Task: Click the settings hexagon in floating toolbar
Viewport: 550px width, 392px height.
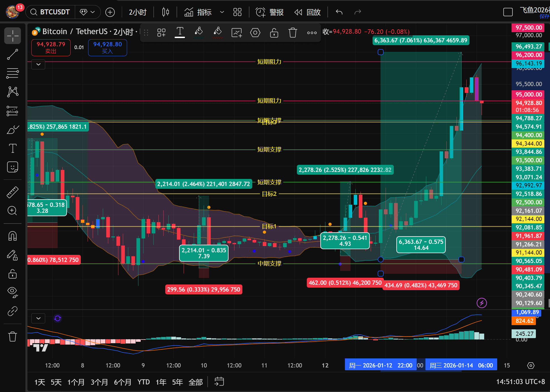Action: pos(255,33)
